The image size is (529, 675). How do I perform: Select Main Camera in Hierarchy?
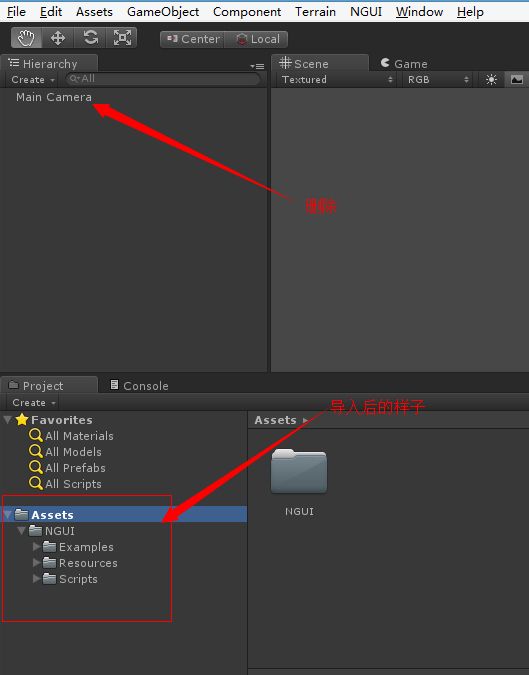pyautogui.click(x=54, y=97)
